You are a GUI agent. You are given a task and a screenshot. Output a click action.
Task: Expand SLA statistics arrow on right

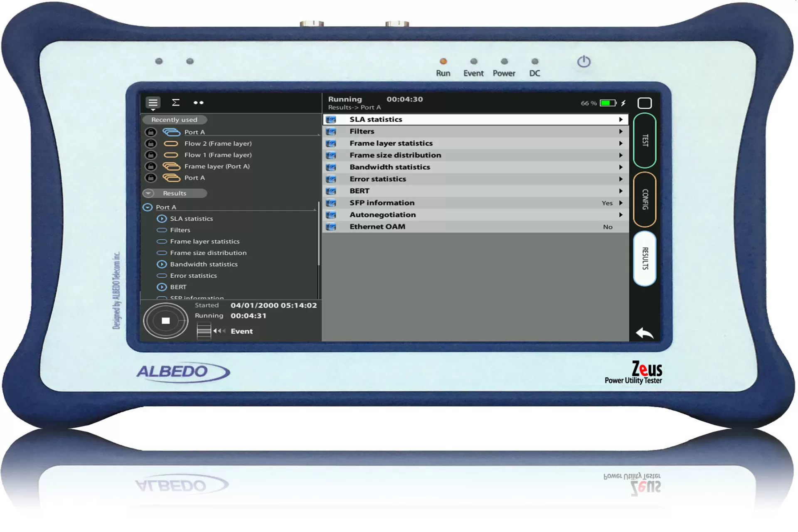point(621,120)
